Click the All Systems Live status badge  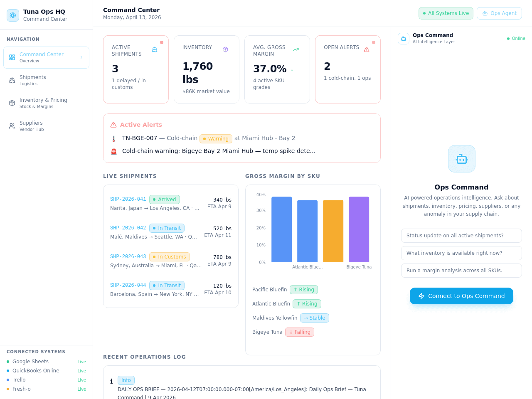(x=446, y=13)
